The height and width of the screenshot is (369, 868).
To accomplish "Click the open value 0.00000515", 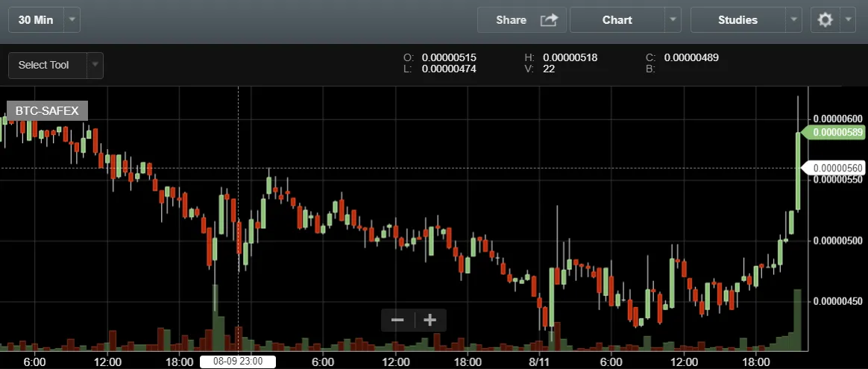I will click(x=449, y=57).
